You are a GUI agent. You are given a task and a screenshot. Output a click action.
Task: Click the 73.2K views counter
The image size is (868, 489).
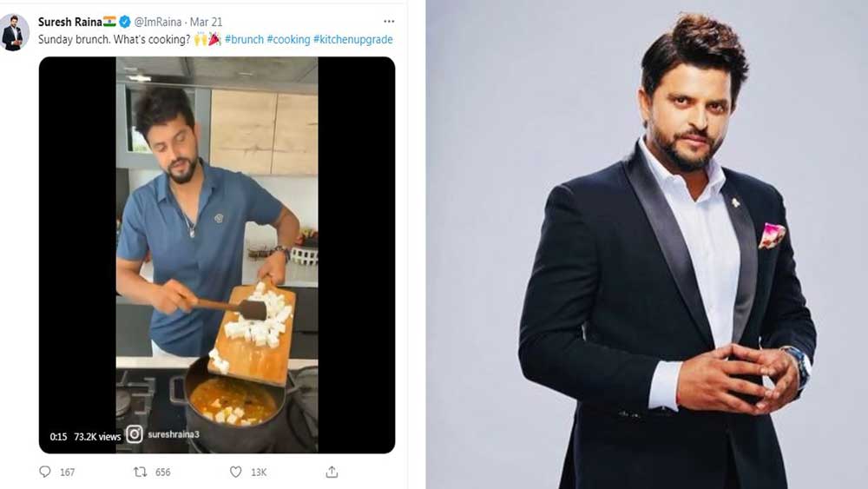coord(97,437)
